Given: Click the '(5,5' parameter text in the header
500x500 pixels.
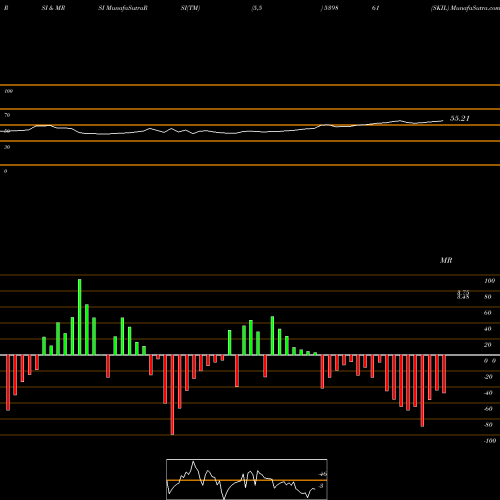Looking at the screenshot, I should click(257, 8).
